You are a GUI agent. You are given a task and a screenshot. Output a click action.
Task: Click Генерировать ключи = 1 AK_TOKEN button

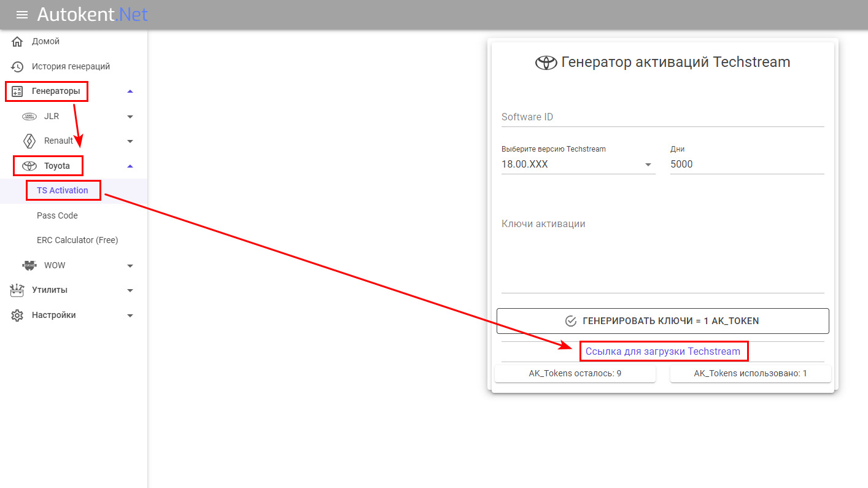[662, 321]
